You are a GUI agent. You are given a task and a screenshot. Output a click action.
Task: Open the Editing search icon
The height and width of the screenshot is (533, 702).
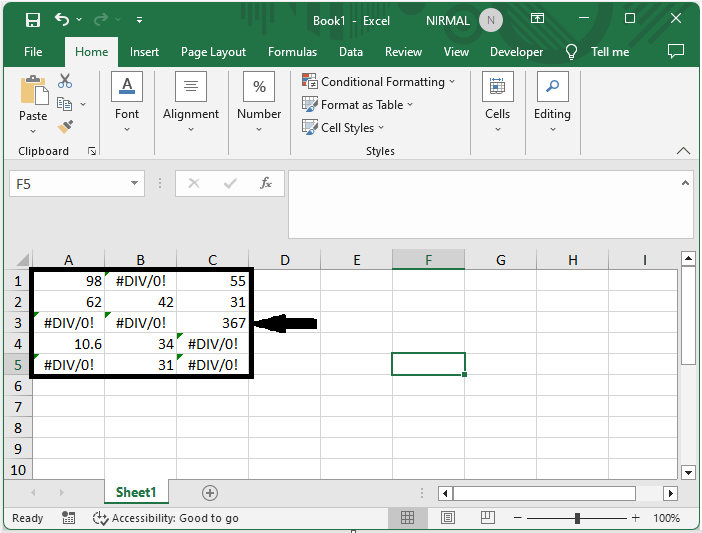click(x=552, y=88)
